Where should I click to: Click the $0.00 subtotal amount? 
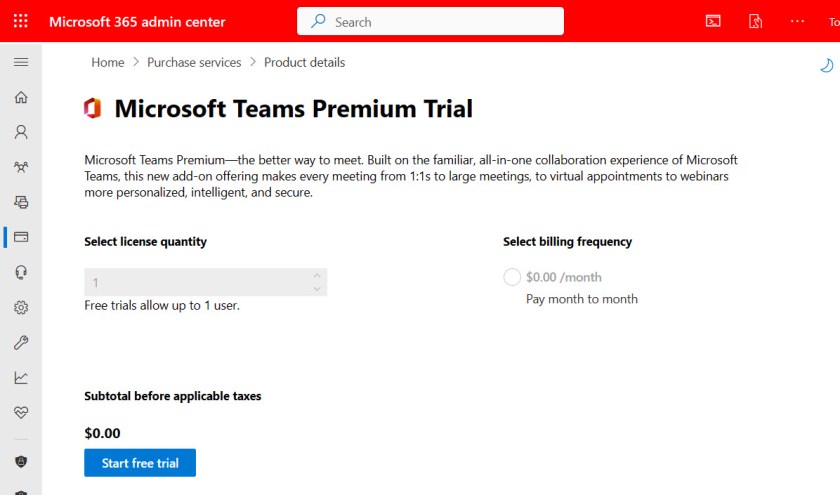coord(102,433)
